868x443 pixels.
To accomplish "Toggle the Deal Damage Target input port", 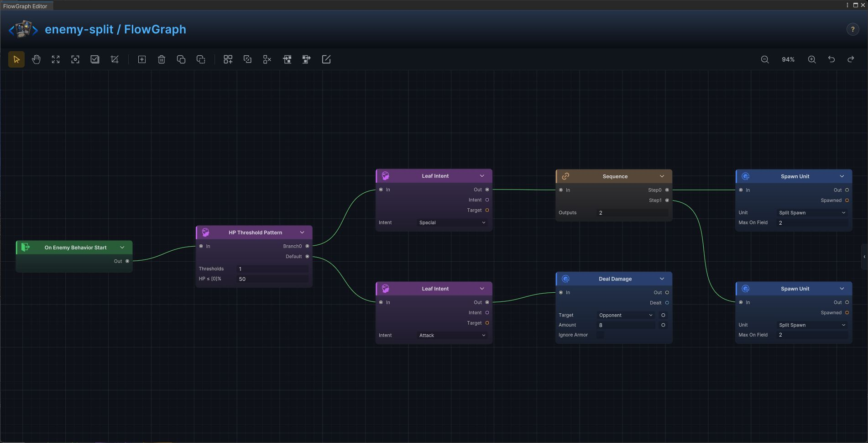I will pyautogui.click(x=663, y=315).
